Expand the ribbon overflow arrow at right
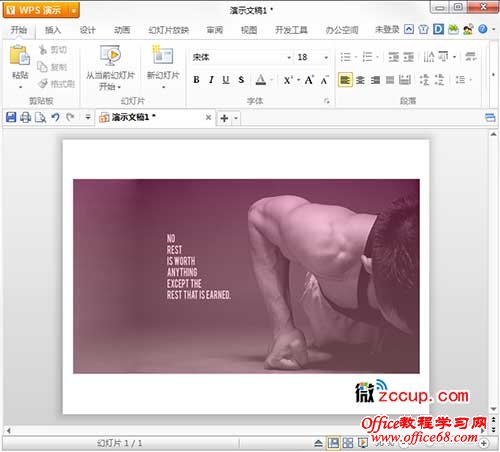Viewport: 500px width, 452px height. 493,75
